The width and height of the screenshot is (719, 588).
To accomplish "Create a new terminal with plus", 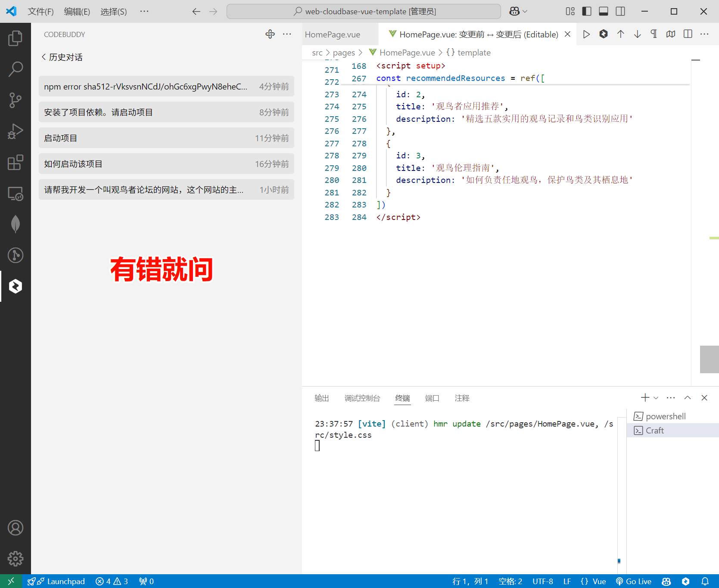I will pyautogui.click(x=645, y=398).
